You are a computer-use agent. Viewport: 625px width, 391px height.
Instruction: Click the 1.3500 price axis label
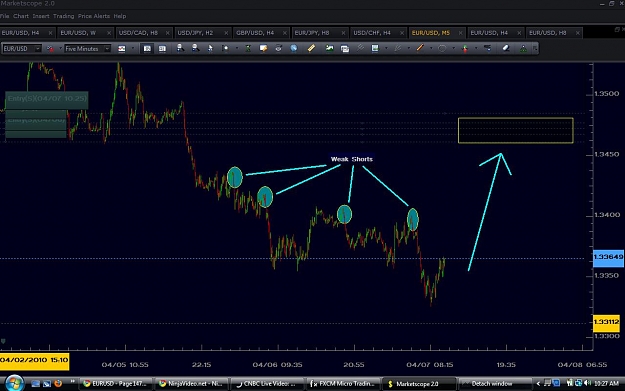[607, 94]
